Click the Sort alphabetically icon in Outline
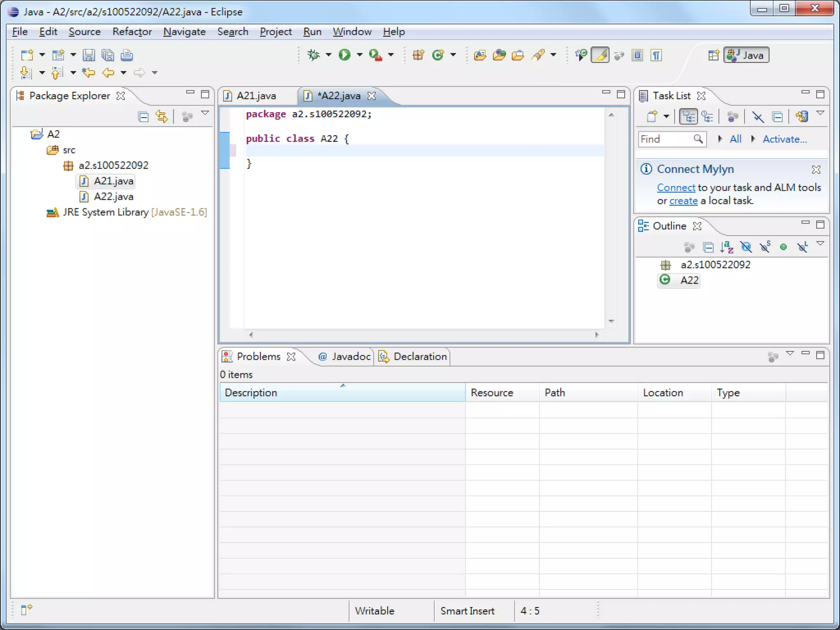 [x=726, y=247]
